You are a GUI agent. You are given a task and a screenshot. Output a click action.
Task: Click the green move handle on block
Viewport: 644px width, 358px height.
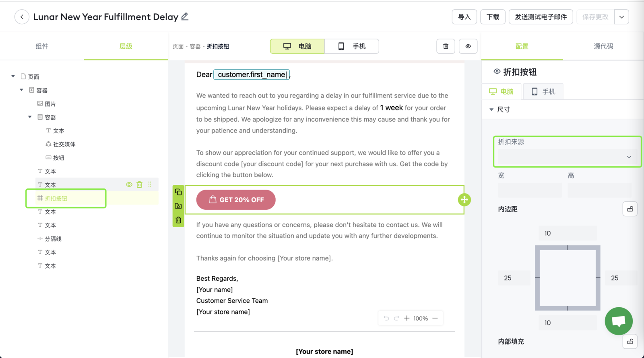(x=464, y=200)
